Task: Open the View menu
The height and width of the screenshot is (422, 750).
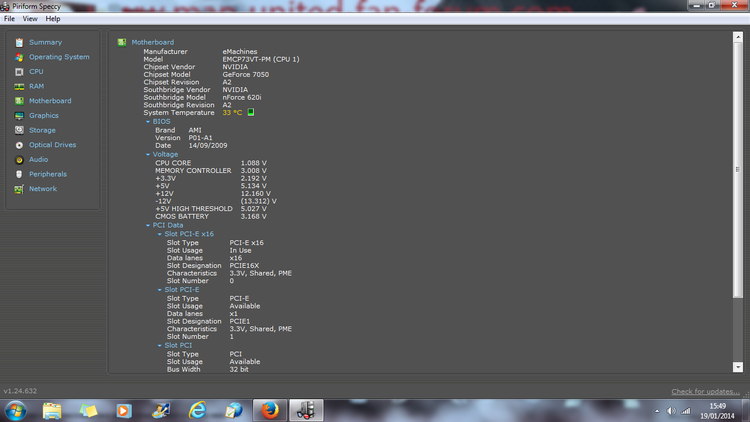Action: pos(30,19)
